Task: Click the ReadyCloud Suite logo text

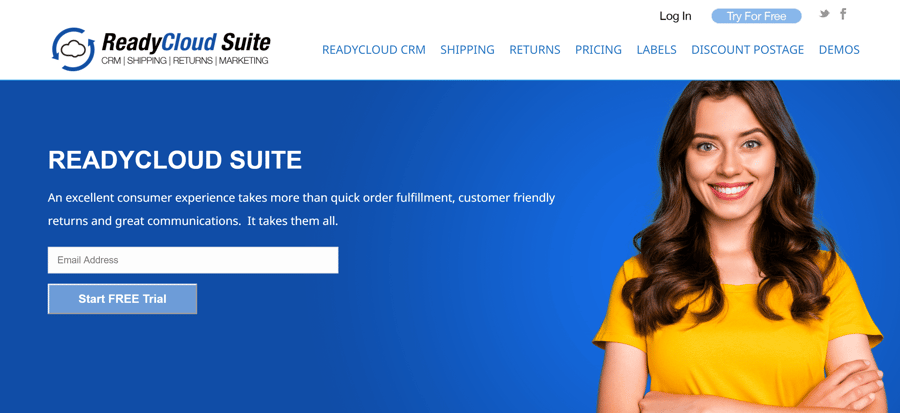Action: click(x=185, y=42)
